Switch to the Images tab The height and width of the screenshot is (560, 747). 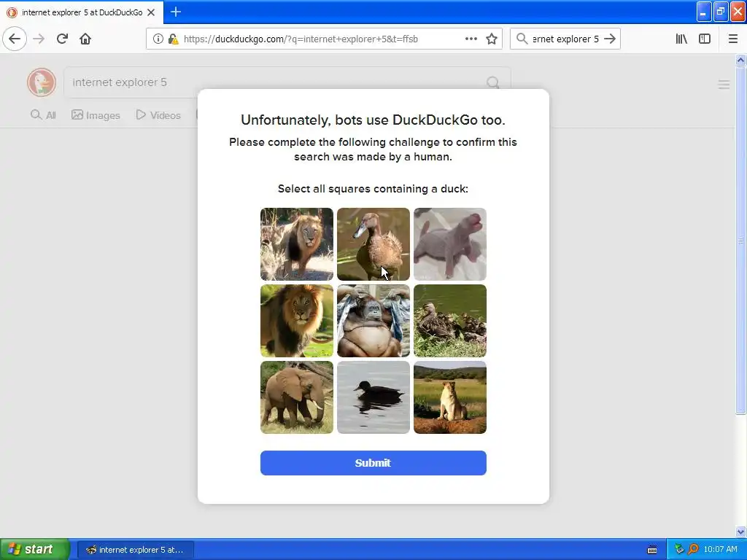96,114
